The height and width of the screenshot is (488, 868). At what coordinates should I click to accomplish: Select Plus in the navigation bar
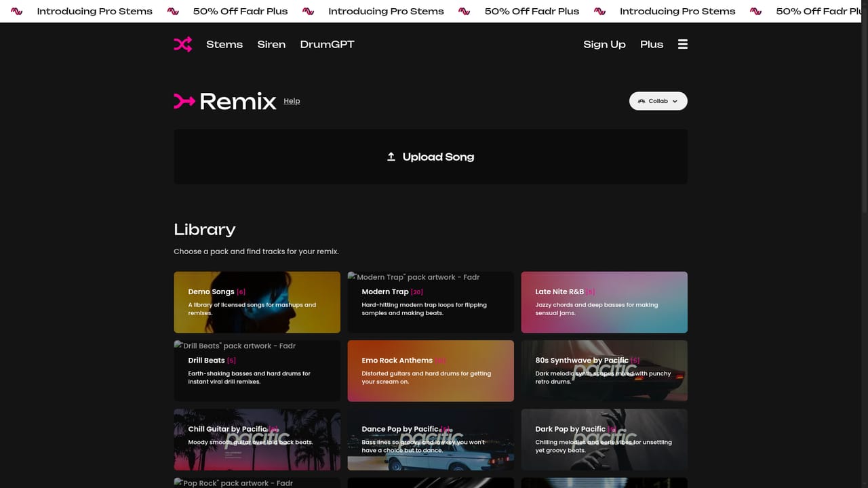click(652, 44)
